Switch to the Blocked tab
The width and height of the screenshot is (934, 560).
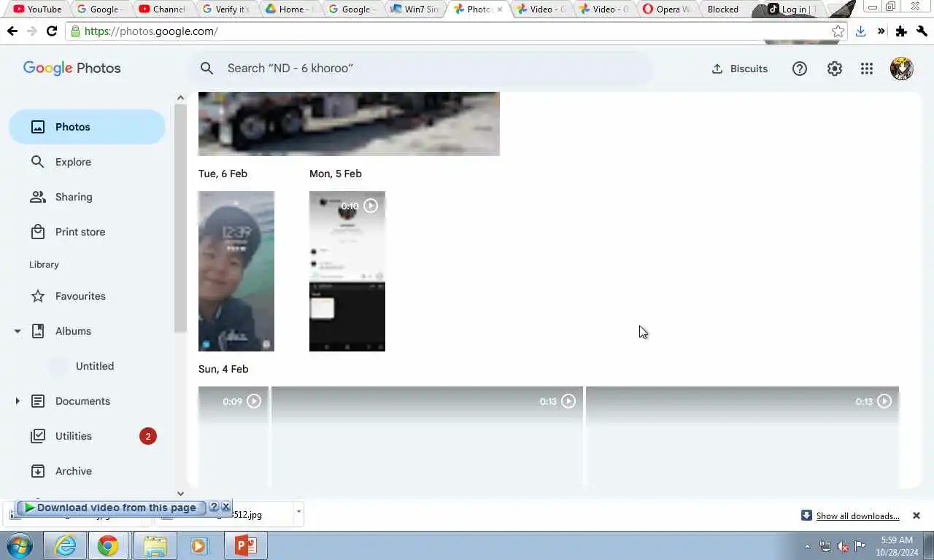(723, 9)
